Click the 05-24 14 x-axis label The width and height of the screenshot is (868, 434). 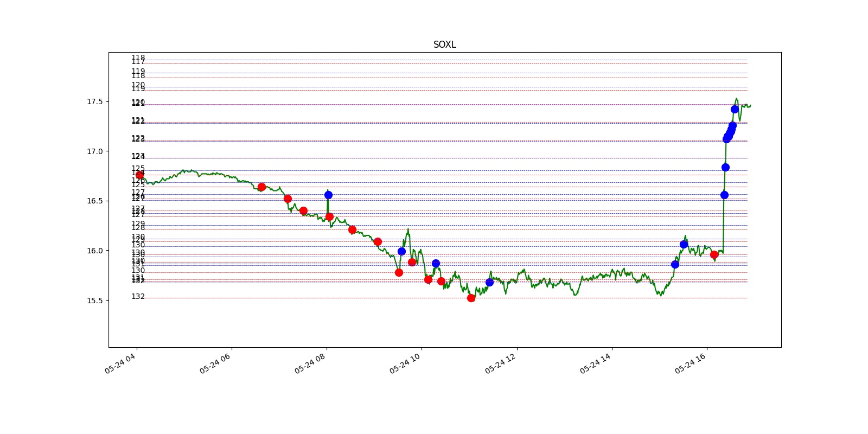pyautogui.click(x=595, y=363)
